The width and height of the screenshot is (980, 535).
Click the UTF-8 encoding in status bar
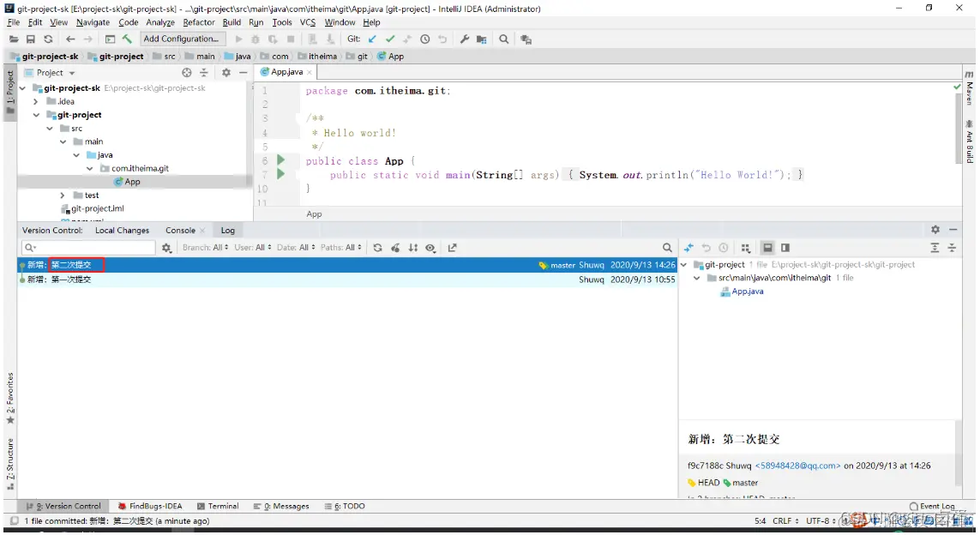click(821, 520)
